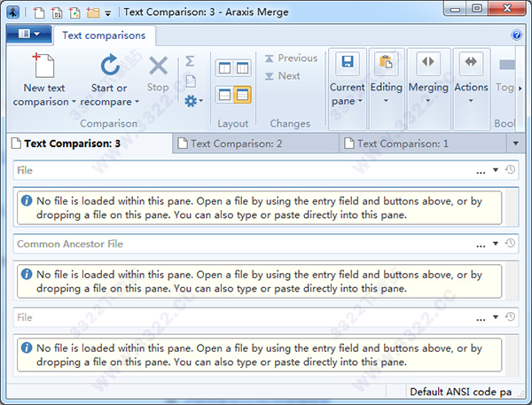
Task: Choose the three-way vertical layout
Action: pyautogui.click(x=243, y=68)
